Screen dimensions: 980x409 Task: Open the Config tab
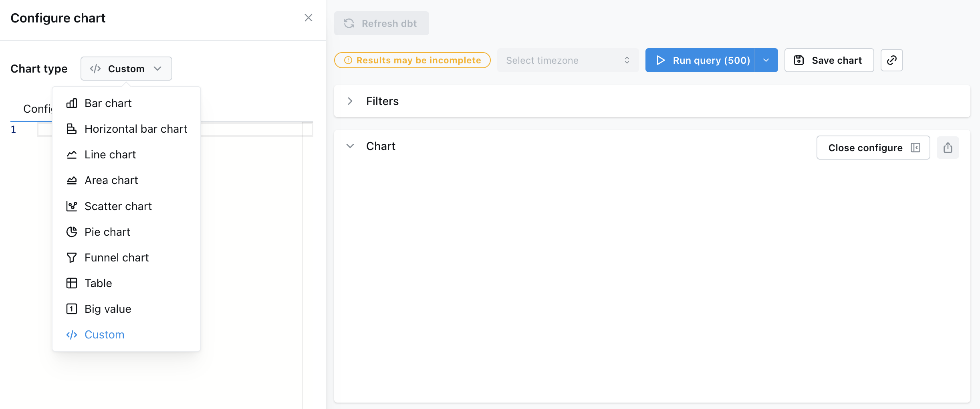(x=37, y=109)
